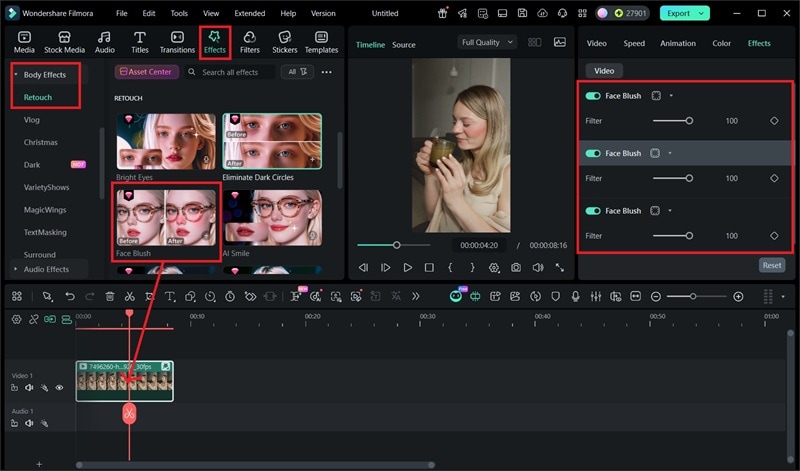Expand the Audio Effects category
This screenshot has height=471, width=800.
45,269
